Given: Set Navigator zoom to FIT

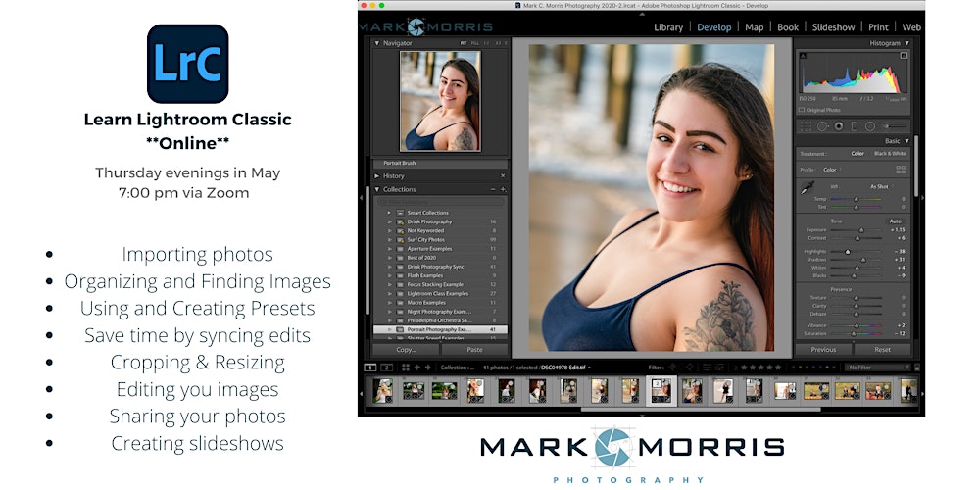Looking at the screenshot, I should coord(464,43).
